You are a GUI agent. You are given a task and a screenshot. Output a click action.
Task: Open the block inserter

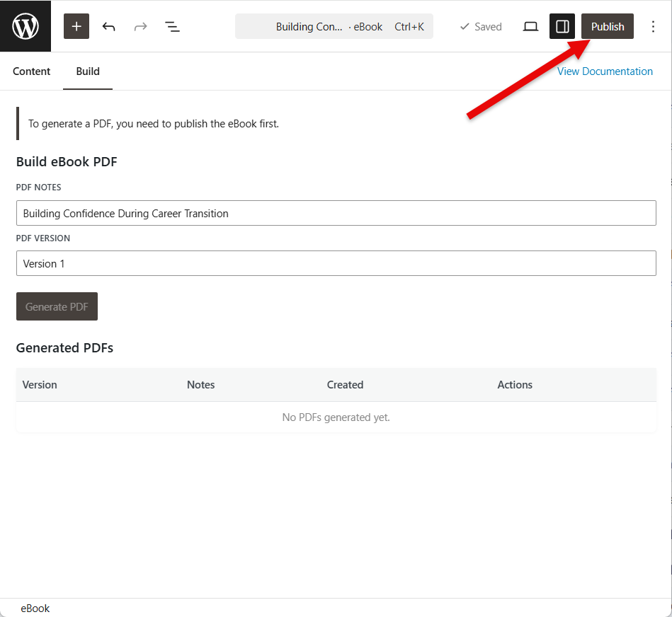click(76, 26)
